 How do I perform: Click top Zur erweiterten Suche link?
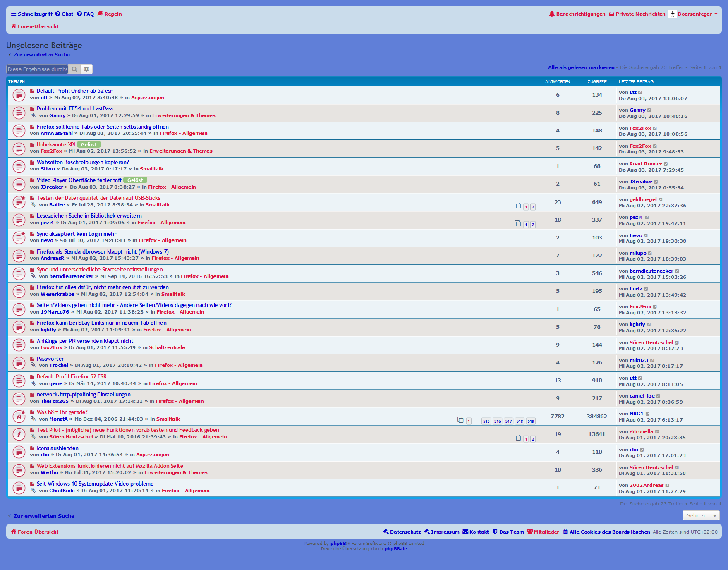pyautogui.click(x=41, y=55)
